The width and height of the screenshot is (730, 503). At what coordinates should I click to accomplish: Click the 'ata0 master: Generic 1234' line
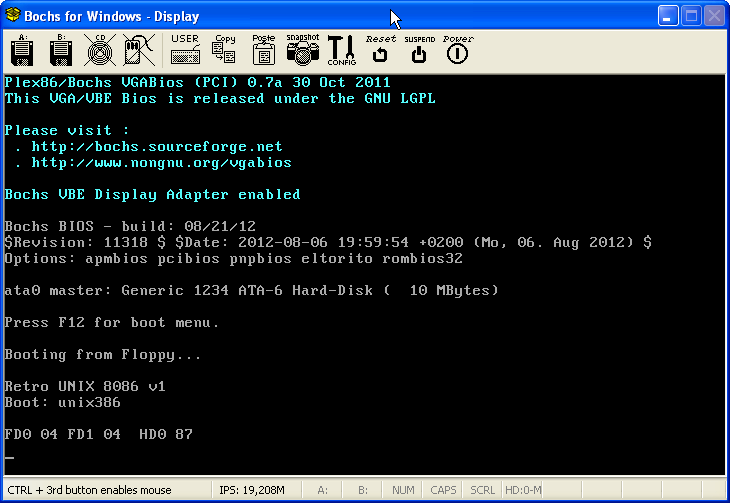coord(251,291)
